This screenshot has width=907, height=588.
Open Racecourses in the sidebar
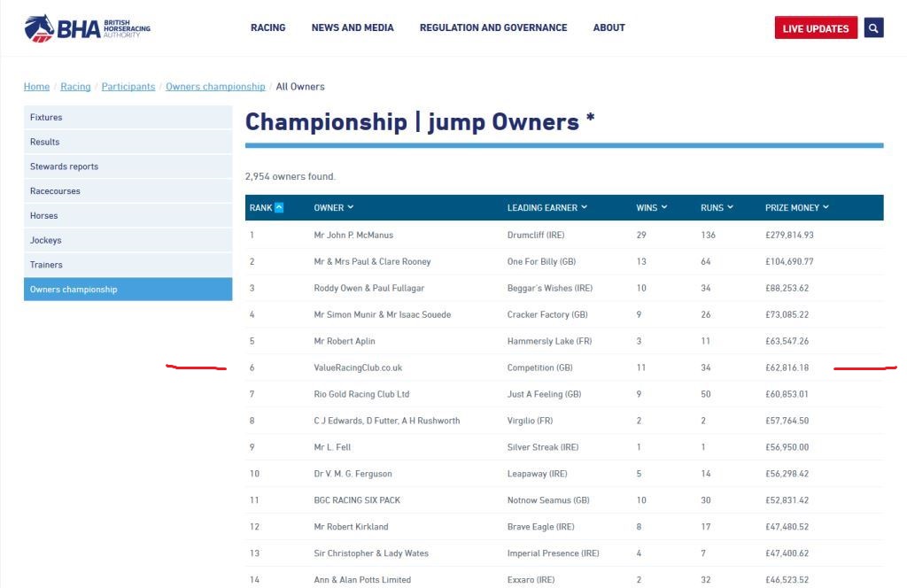click(x=128, y=190)
